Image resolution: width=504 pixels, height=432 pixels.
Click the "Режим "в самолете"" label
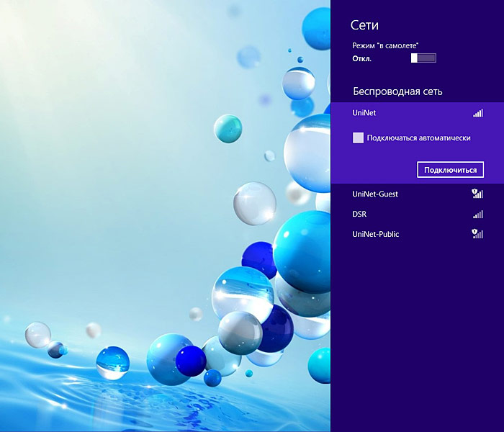(x=385, y=45)
